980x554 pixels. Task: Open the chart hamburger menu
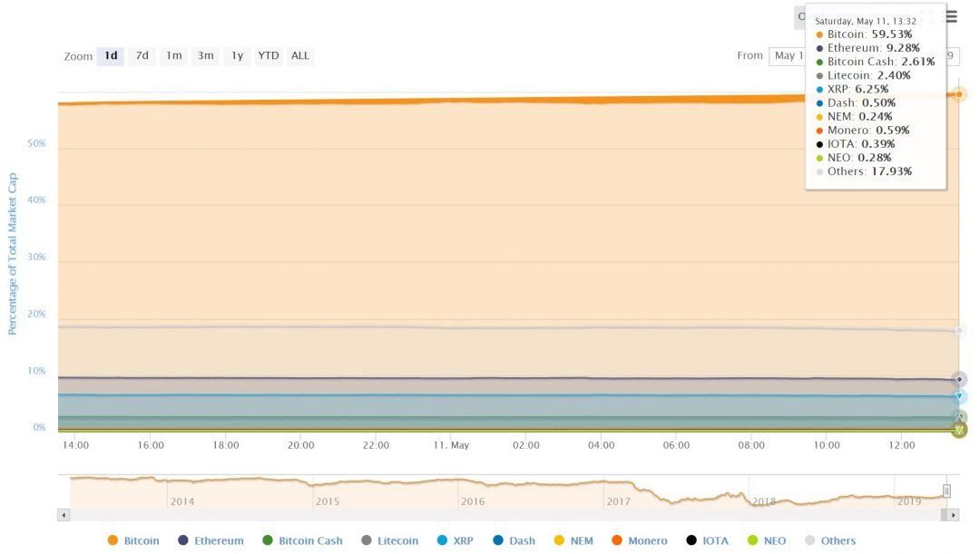pos(951,17)
